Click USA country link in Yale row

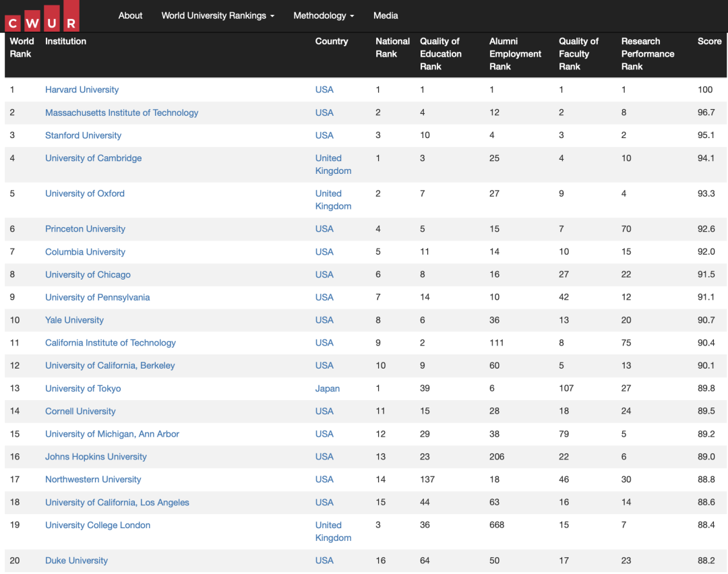point(324,320)
